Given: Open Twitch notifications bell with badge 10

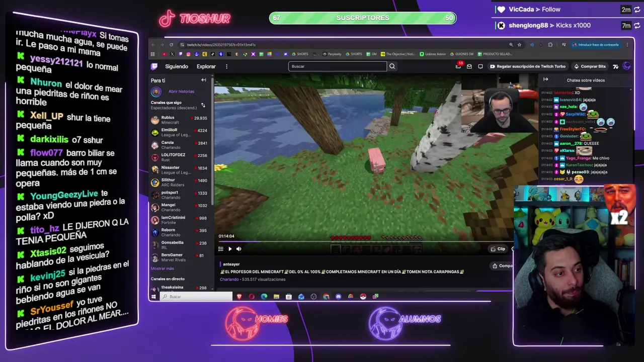Looking at the screenshot, I should (458, 66).
